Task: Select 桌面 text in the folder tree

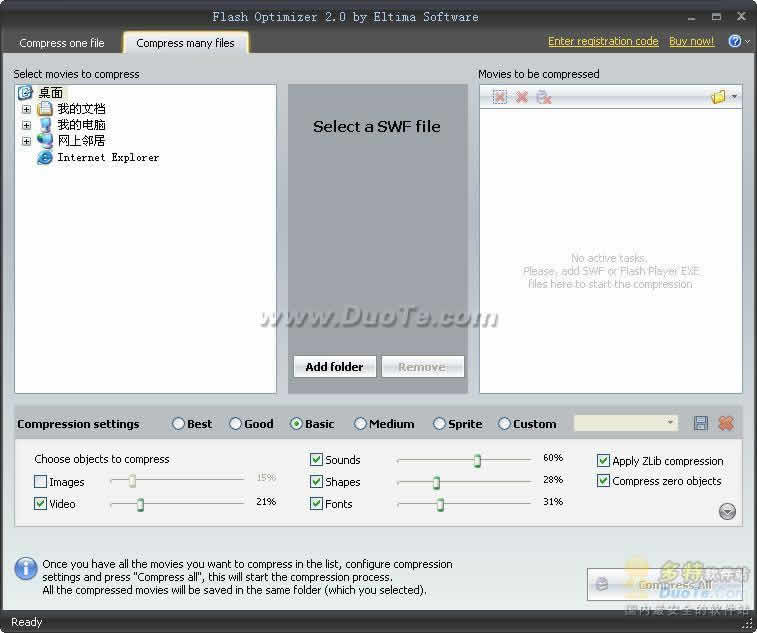Action: point(51,92)
